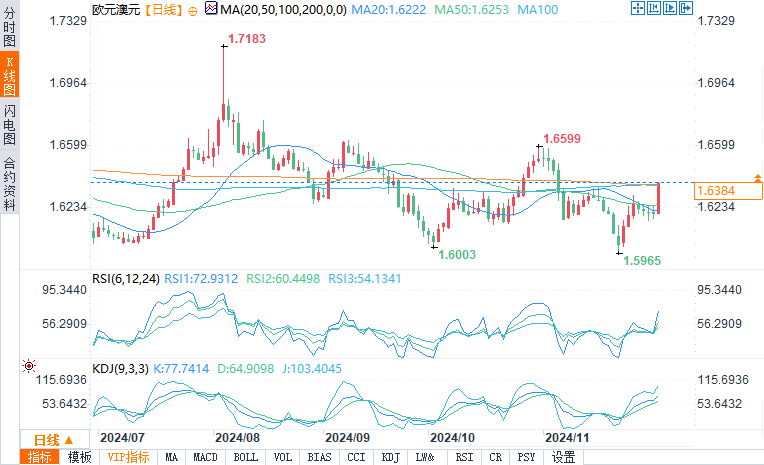Viewport: 764px width, 465px height.
Task: Click 2024/09 date axis label
Action: (347, 438)
